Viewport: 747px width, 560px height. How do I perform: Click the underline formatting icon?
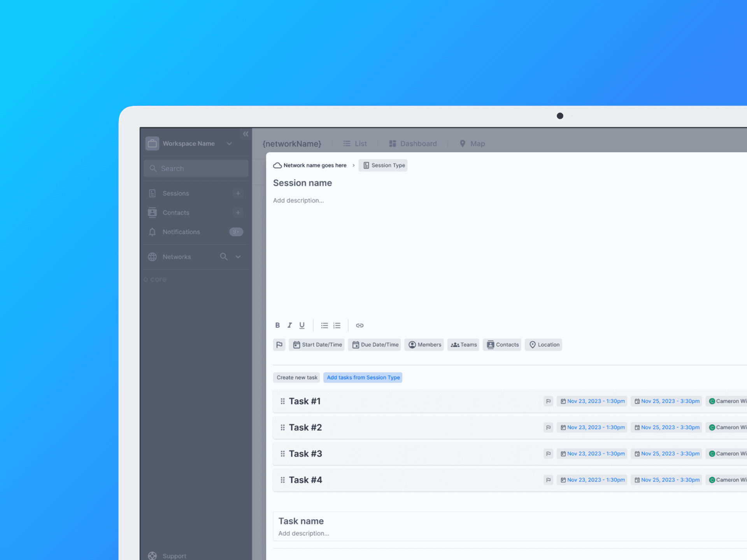(x=302, y=325)
